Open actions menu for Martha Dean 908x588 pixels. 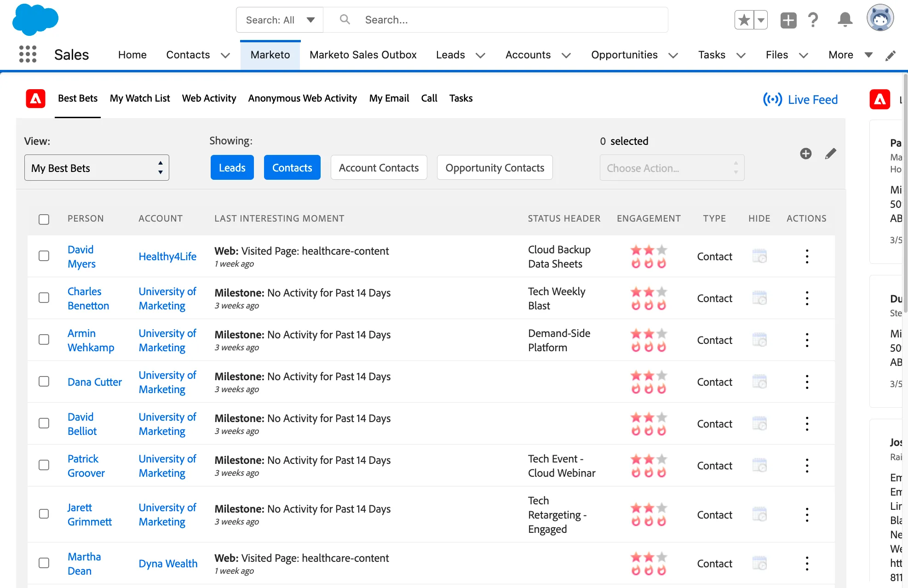pos(807,563)
